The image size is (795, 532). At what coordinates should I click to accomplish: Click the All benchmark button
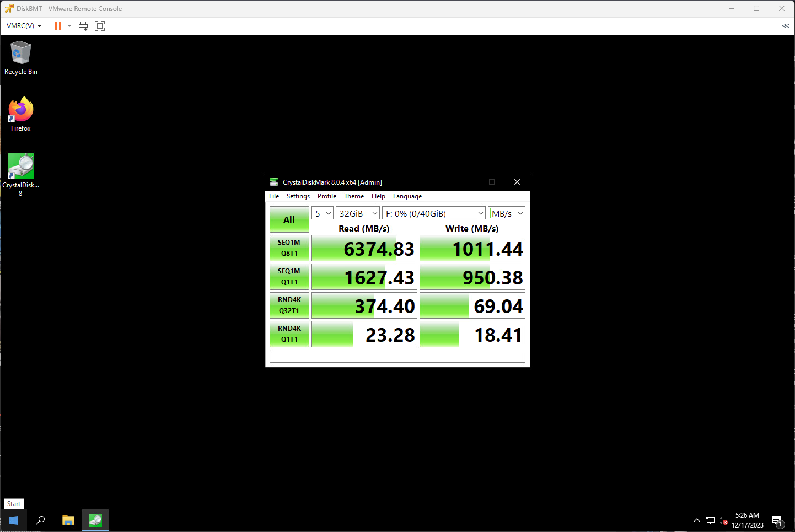click(289, 219)
